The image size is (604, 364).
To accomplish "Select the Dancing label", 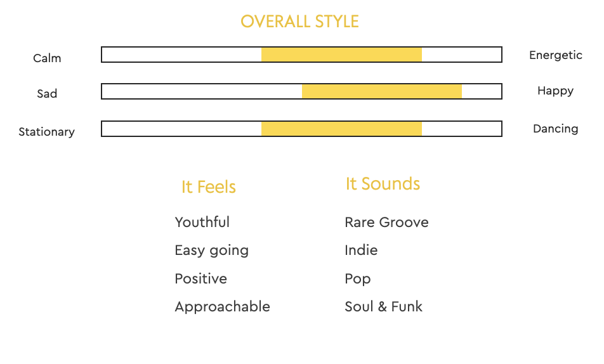I will [555, 129].
